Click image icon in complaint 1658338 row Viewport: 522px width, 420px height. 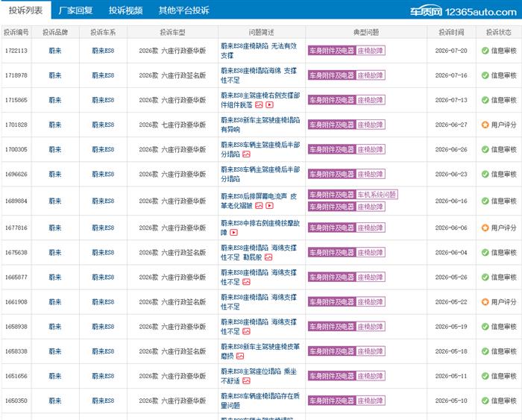click(240, 356)
